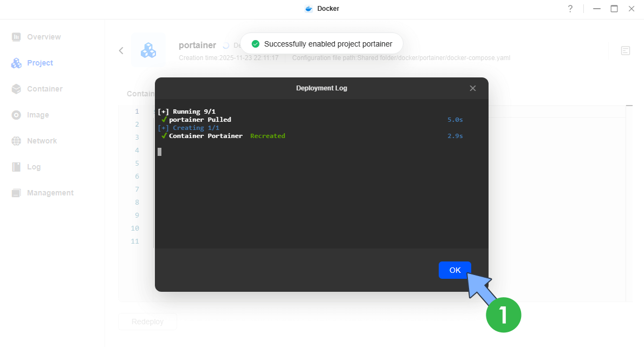
Task: Click the success notification banner
Action: tap(321, 43)
